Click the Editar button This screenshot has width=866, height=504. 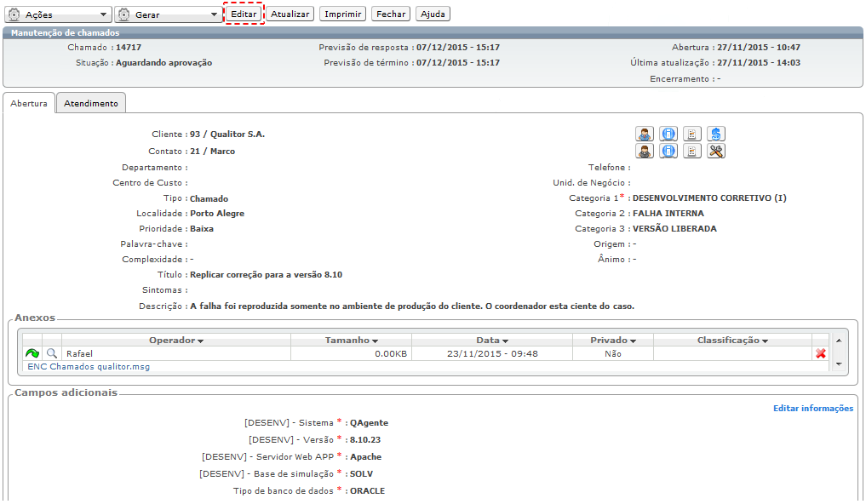point(244,14)
